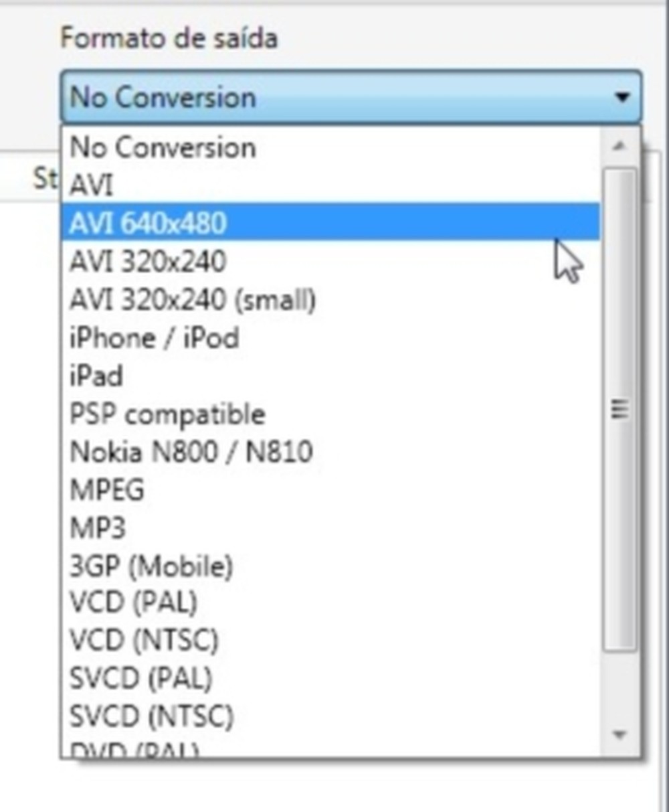Click the format list scrollbar thumb
669x812 pixels.
[619, 408]
